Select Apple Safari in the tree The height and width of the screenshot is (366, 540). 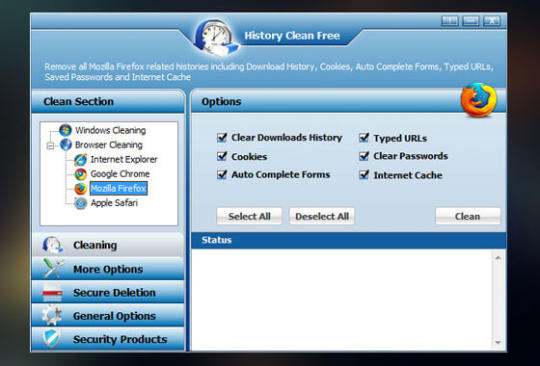click(114, 203)
